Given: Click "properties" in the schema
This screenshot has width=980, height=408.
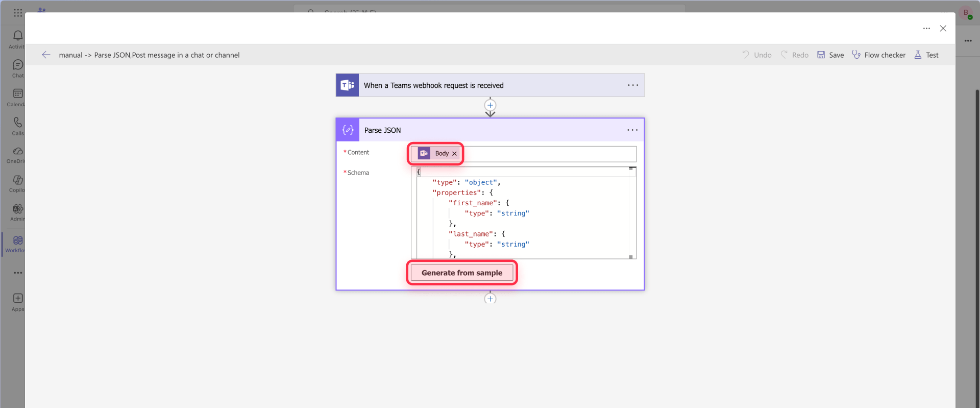Looking at the screenshot, I should [x=456, y=193].
